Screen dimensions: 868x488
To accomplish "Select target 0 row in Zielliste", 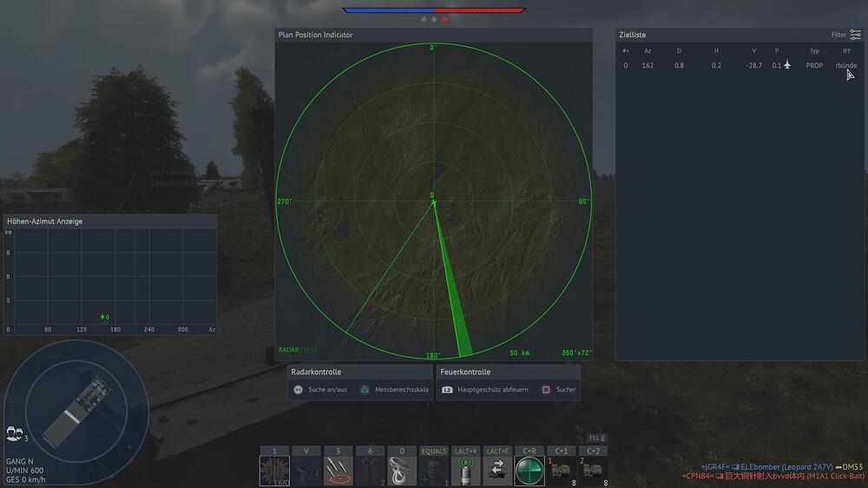I will point(733,65).
